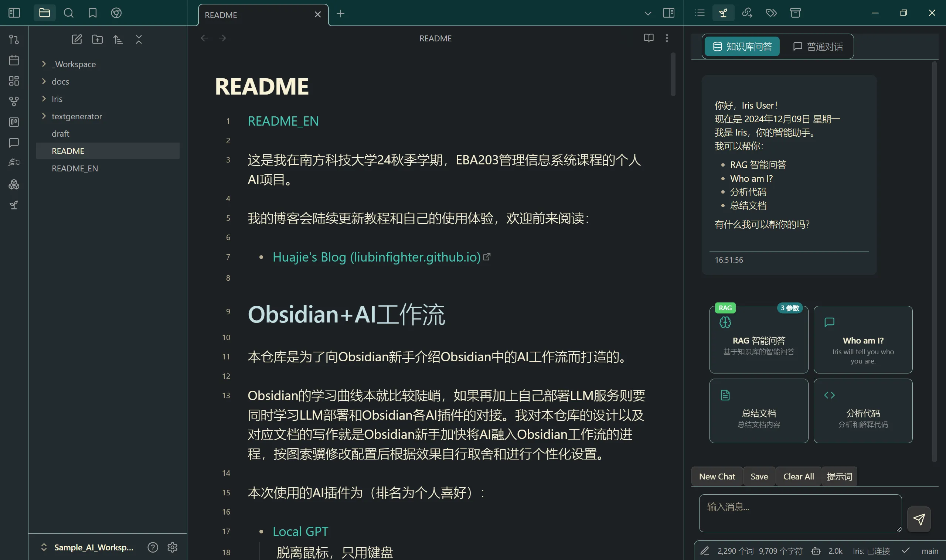
Task: Open the help question mark icon
Action: 153,547
